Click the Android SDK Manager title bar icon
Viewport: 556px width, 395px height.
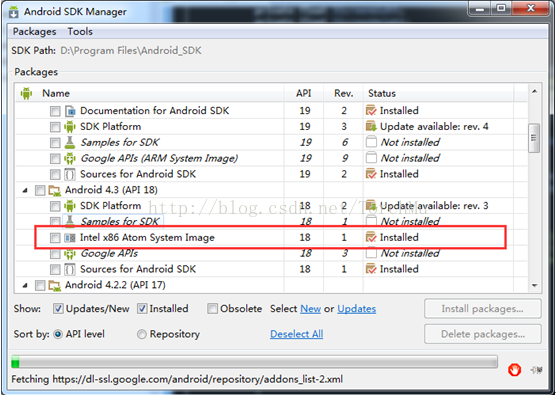[13, 12]
